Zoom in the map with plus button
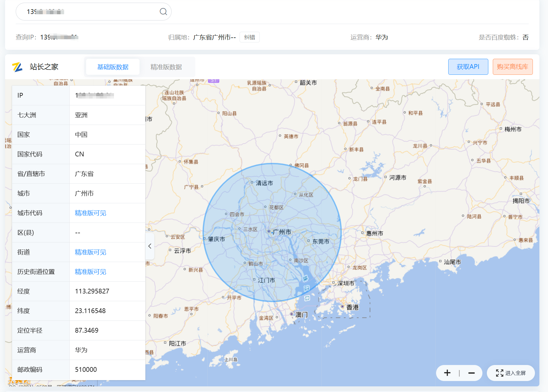548x392 pixels. tap(447, 373)
